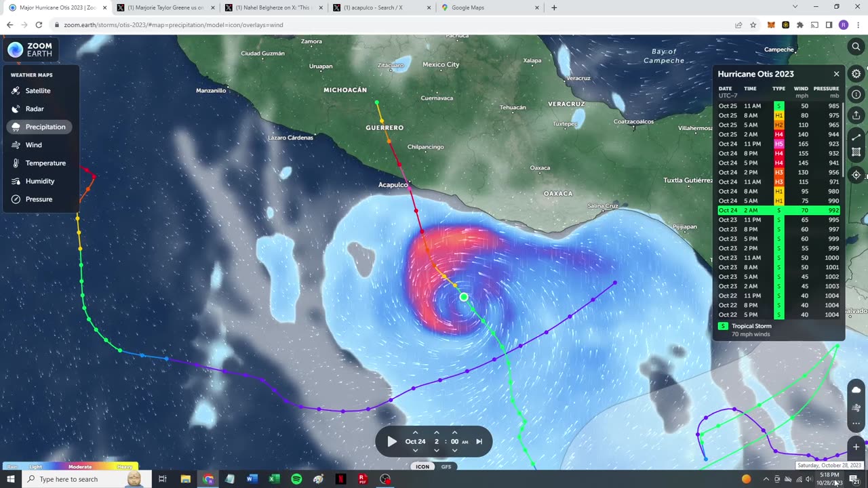
Task: Reload the page
Action: 39,25
